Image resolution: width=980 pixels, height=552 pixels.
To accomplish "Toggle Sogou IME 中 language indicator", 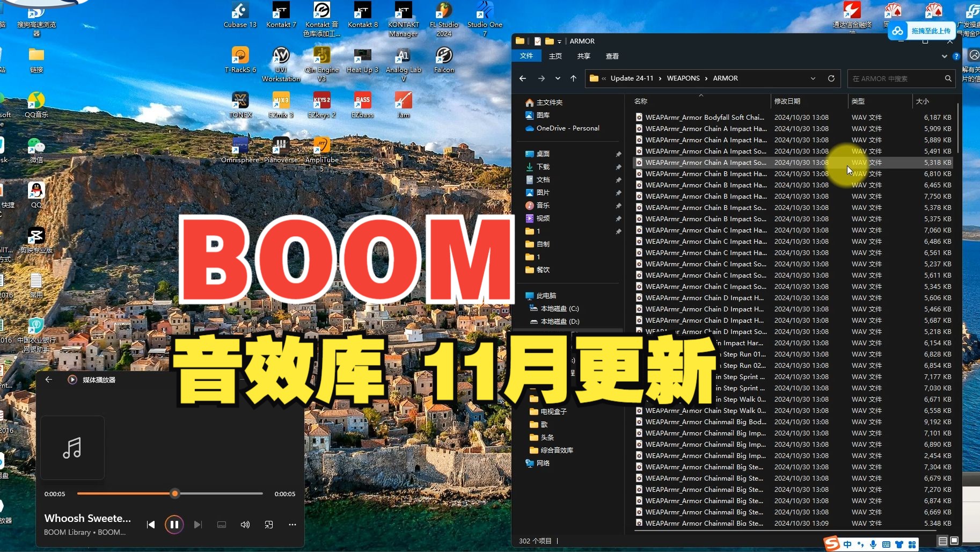I will [x=847, y=544].
